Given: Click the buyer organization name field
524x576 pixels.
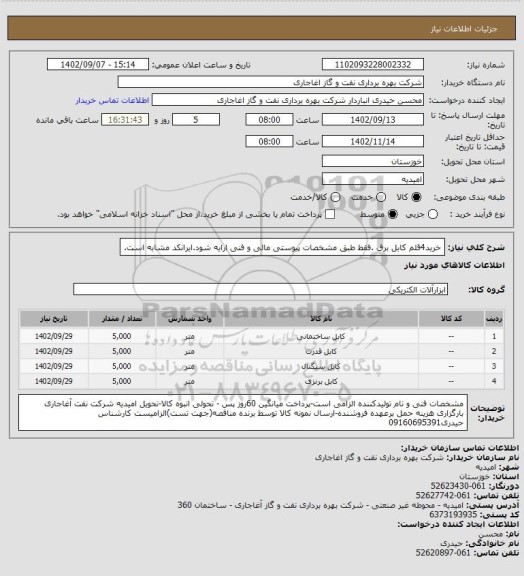Looking at the screenshot, I should point(270,82).
